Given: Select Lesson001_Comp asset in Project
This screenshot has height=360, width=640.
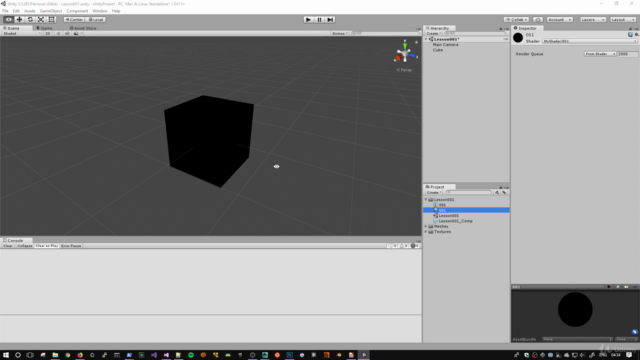Looking at the screenshot, I should pos(455,221).
